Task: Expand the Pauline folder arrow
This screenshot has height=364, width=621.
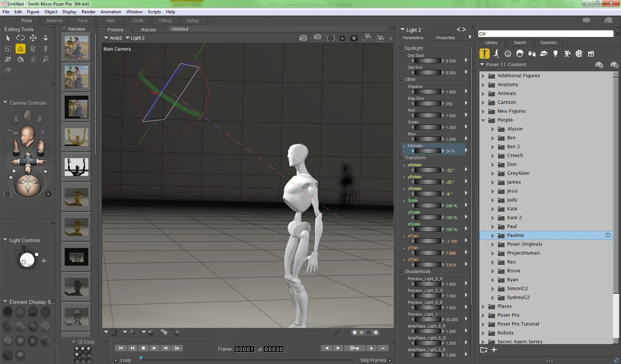Action: pyautogui.click(x=493, y=235)
